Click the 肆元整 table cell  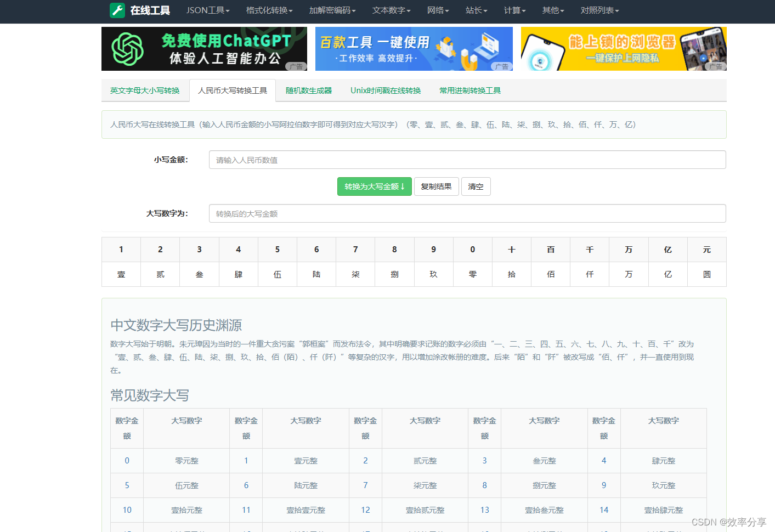click(664, 461)
